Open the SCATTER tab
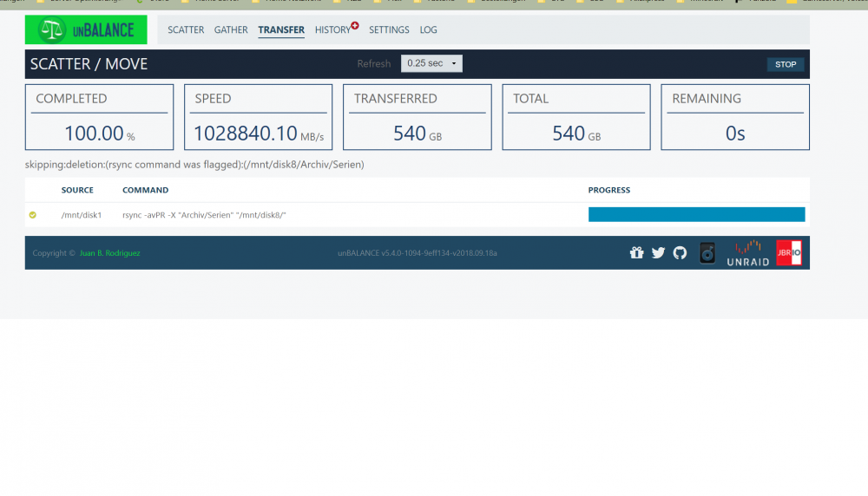This screenshot has height=496, width=868. (x=186, y=29)
